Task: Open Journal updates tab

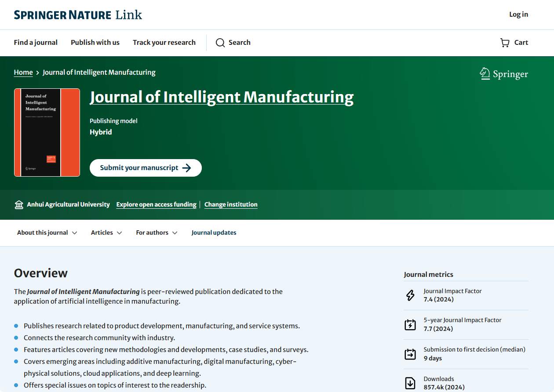Action: (x=214, y=233)
